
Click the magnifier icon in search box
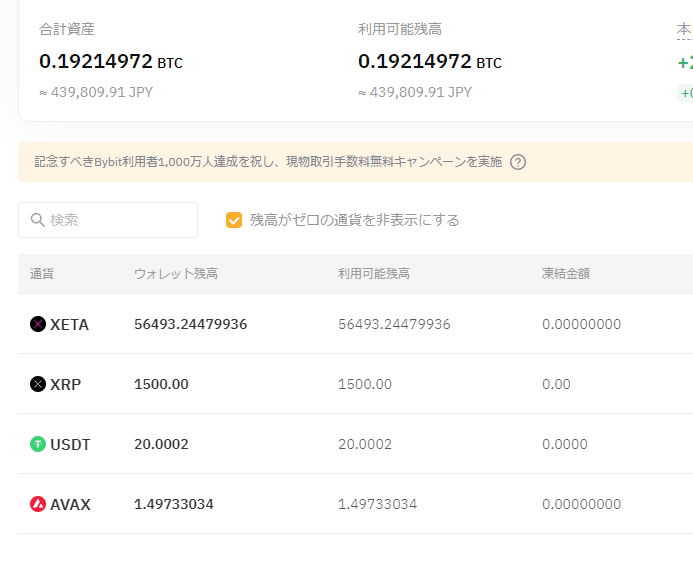click(38, 220)
